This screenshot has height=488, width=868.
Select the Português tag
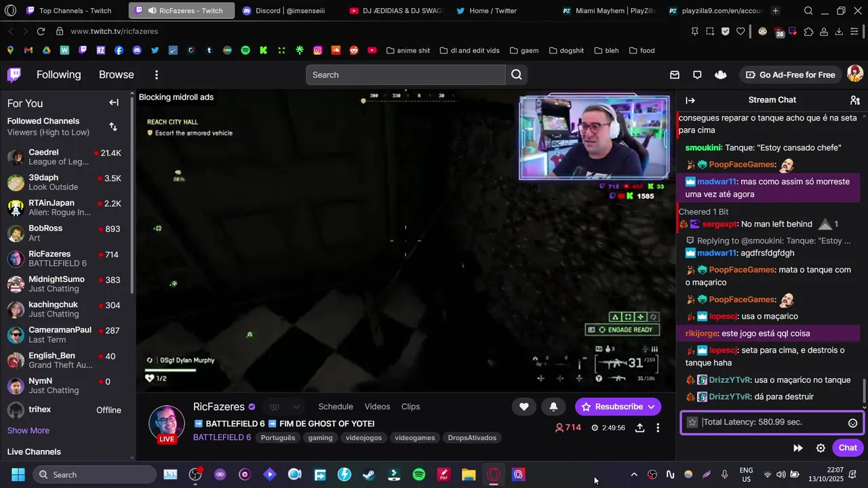278,438
